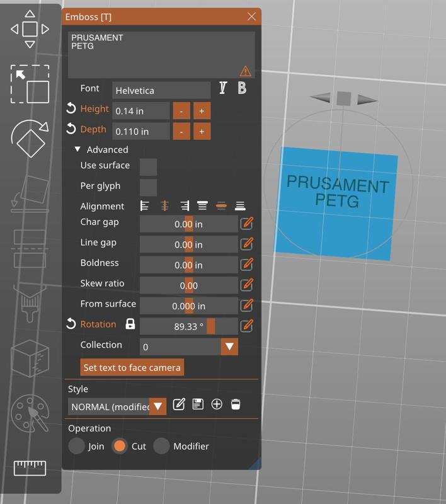Click the Depth value field 0.110 in

pyautogui.click(x=140, y=131)
